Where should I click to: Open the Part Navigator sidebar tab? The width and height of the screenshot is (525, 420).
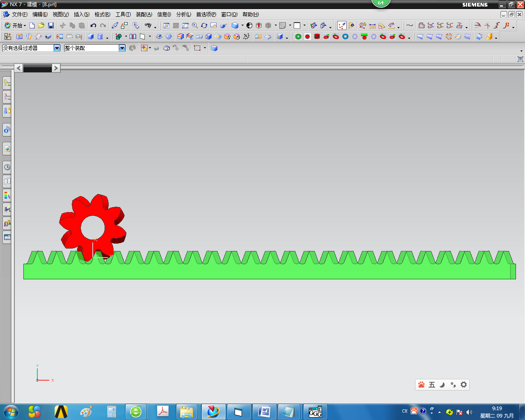[7, 97]
